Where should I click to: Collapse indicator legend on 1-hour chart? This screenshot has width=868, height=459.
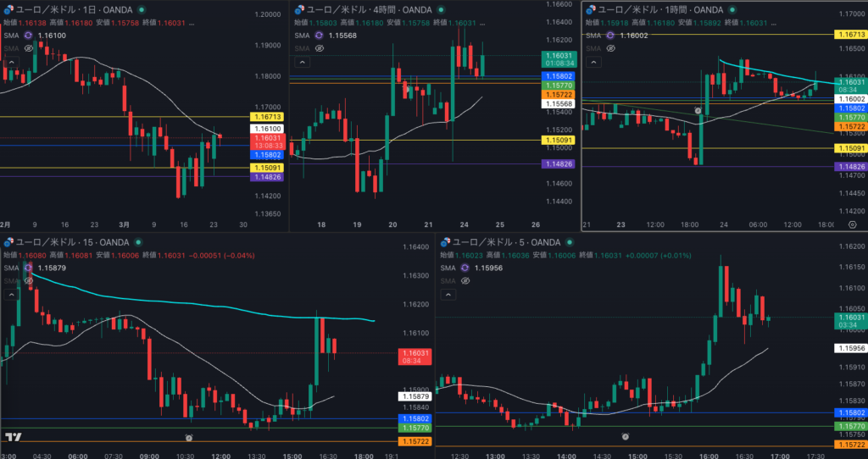[x=592, y=62]
